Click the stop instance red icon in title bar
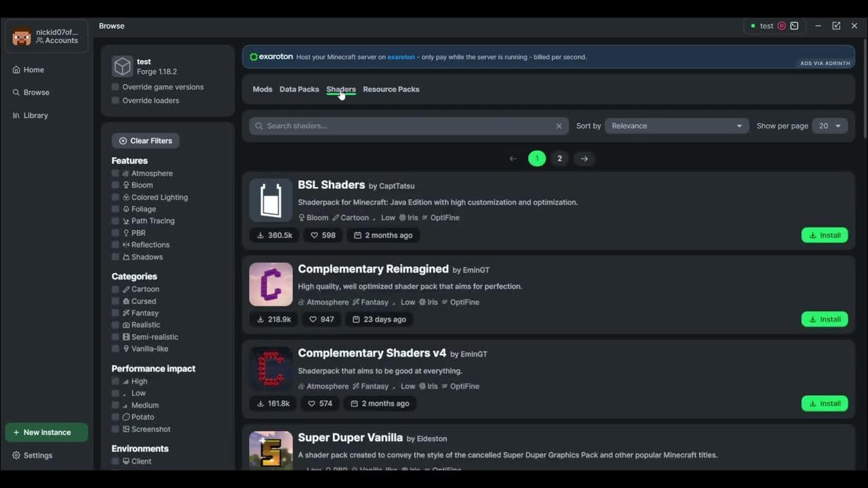The image size is (868, 488). pyautogui.click(x=781, y=26)
